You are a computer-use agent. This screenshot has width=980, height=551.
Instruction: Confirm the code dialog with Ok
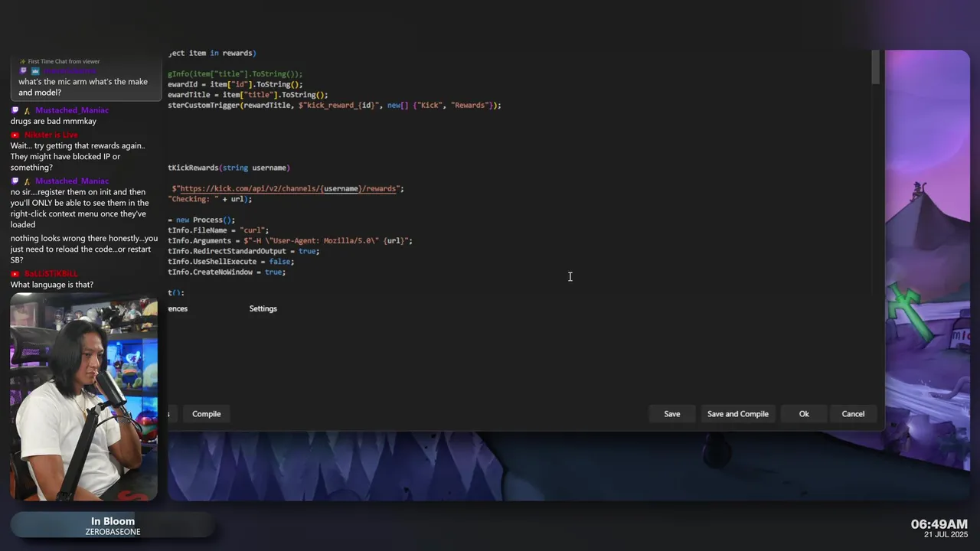(x=804, y=414)
